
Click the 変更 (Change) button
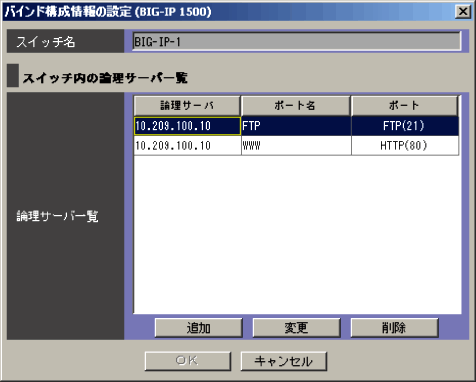[296, 328]
